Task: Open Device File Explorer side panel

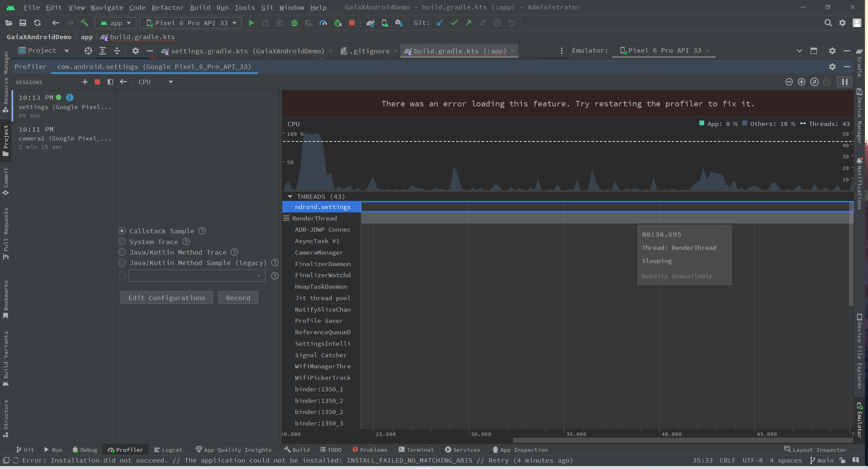Action: [860, 352]
